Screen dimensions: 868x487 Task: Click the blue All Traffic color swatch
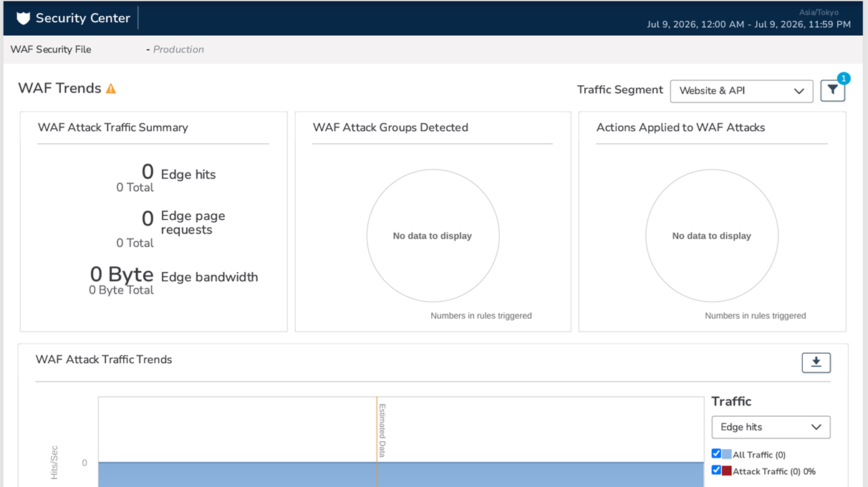727,454
